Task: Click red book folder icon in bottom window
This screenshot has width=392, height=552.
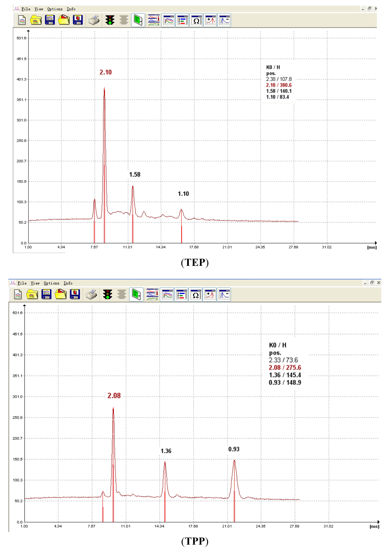Action: [61, 294]
